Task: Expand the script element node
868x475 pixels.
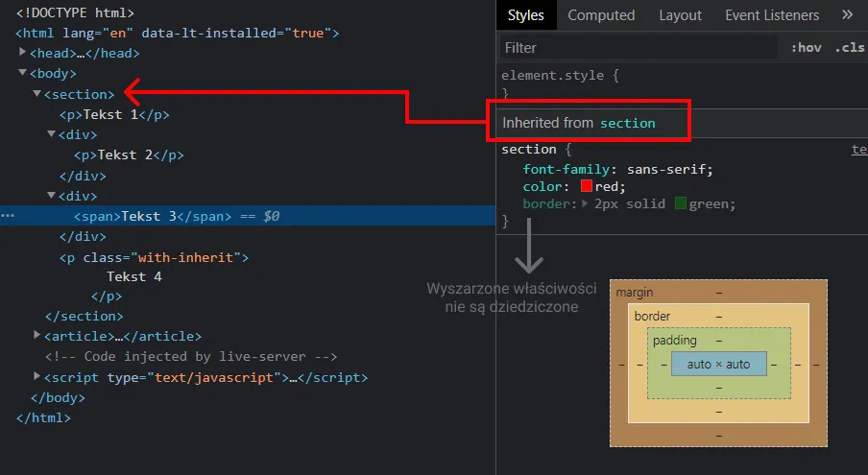Action: pos(36,376)
